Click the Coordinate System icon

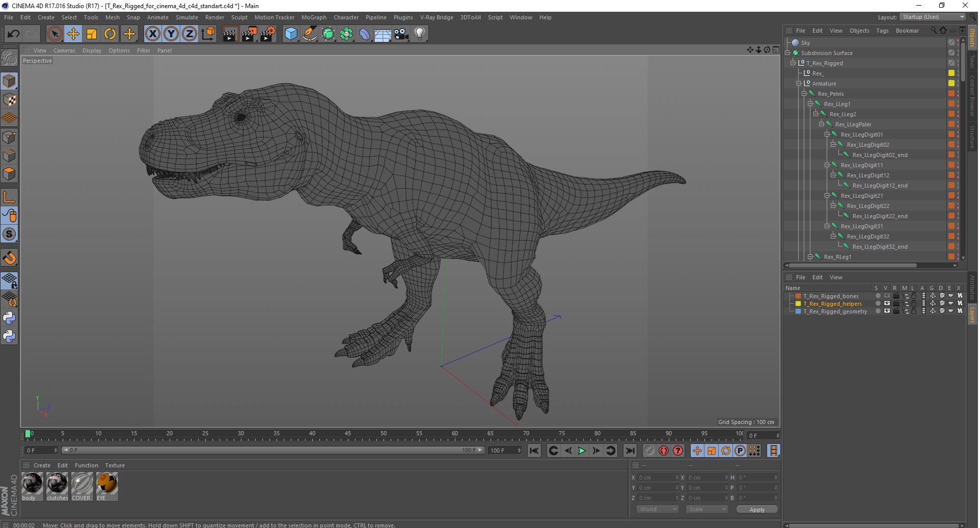click(208, 34)
